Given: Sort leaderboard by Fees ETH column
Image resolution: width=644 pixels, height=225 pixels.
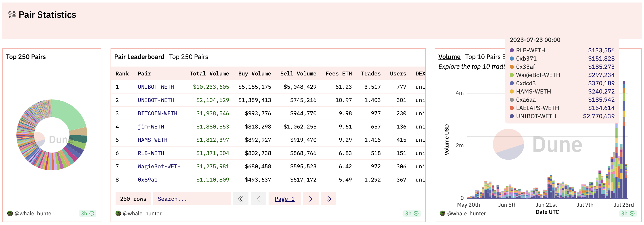Looking at the screenshot, I should click(338, 74).
